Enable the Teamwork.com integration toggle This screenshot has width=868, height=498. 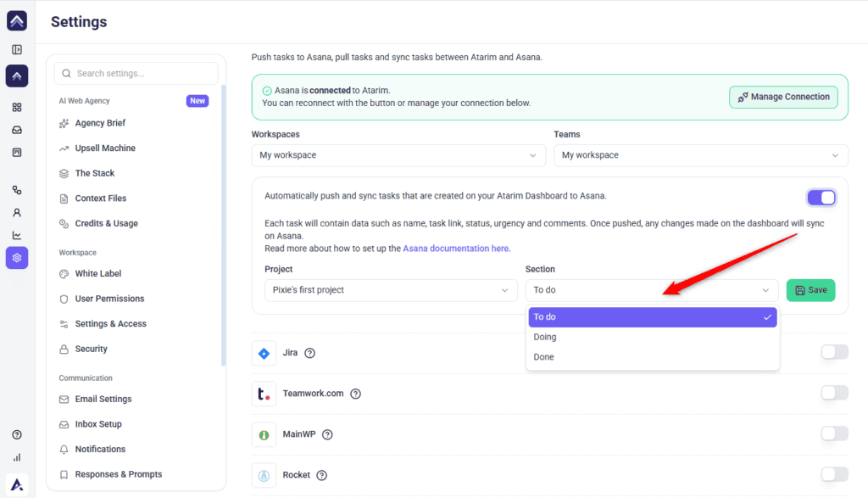[x=835, y=393]
